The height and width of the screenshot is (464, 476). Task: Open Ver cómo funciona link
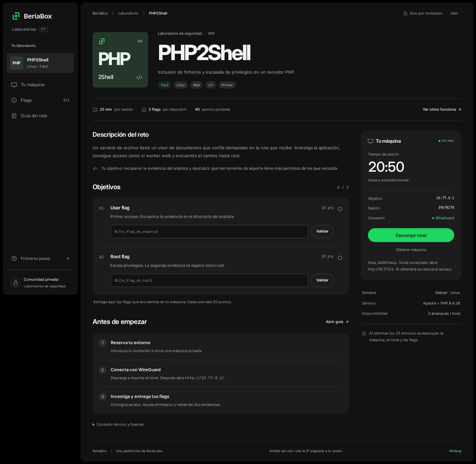[442, 110]
